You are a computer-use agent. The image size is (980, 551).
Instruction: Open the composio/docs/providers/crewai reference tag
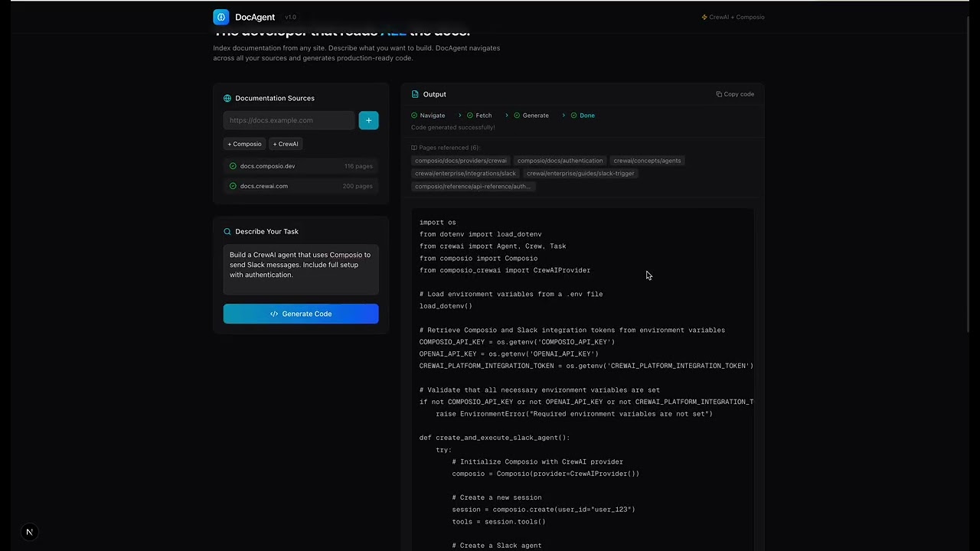coord(461,161)
